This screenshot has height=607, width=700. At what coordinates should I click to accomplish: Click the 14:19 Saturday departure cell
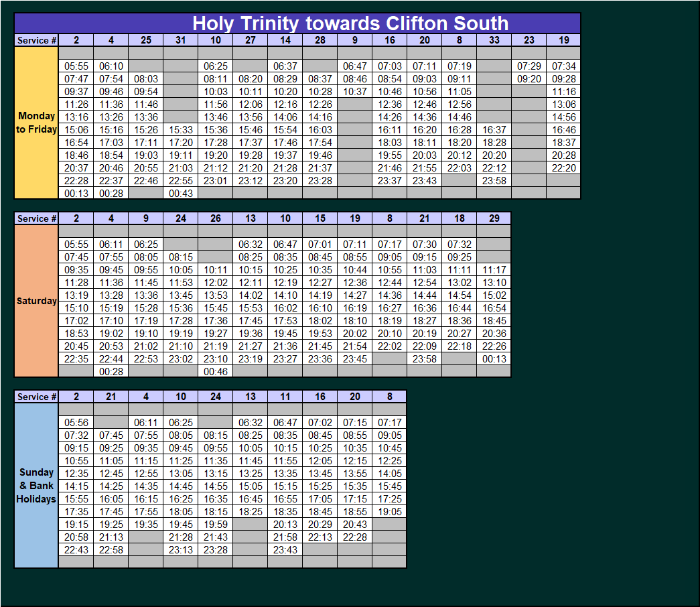[x=320, y=295]
